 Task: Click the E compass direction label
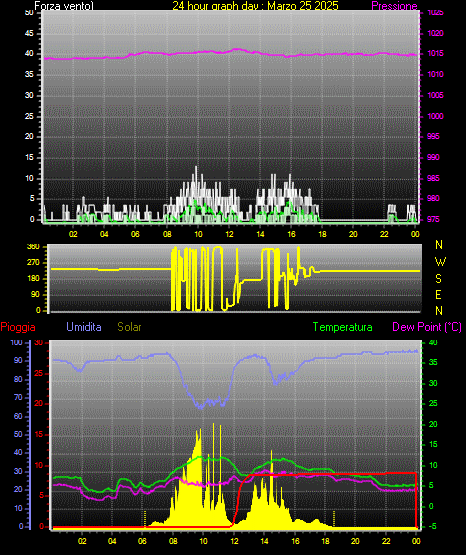(x=438, y=294)
